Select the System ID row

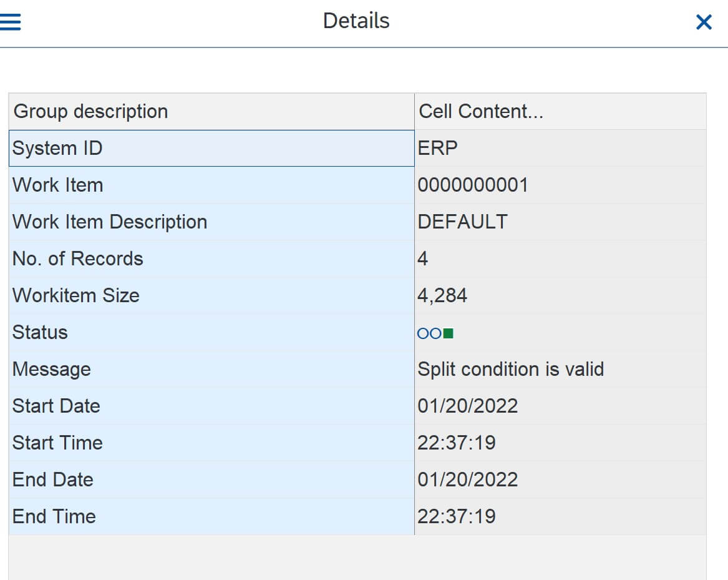coord(212,148)
